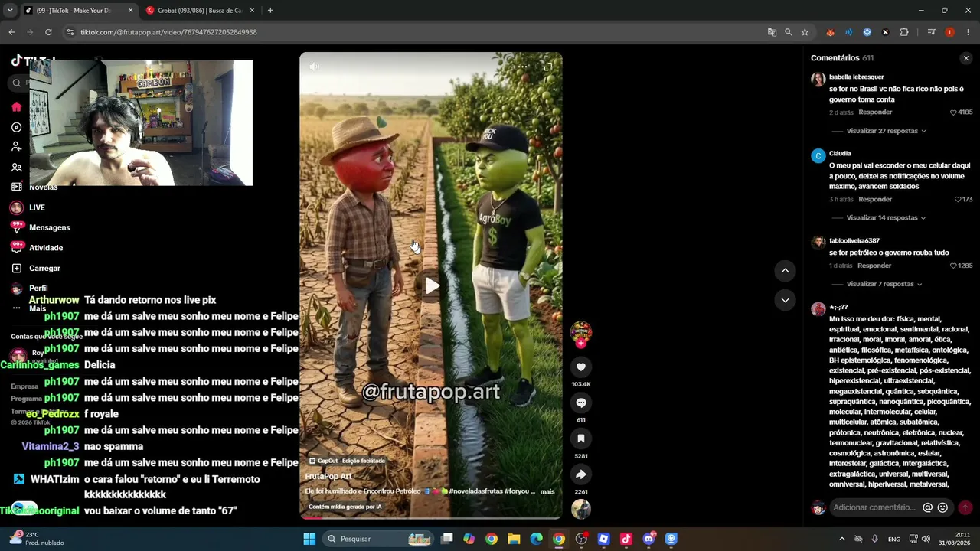The image size is (980, 551).
Task: Open the video comments bubble icon
Action: pyautogui.click(x=581, y=403)
